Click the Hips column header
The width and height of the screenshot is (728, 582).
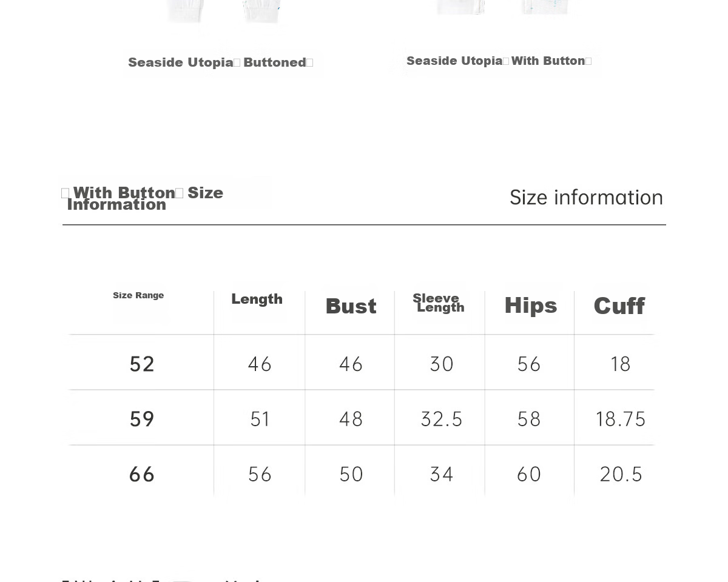tap(531, 305)
